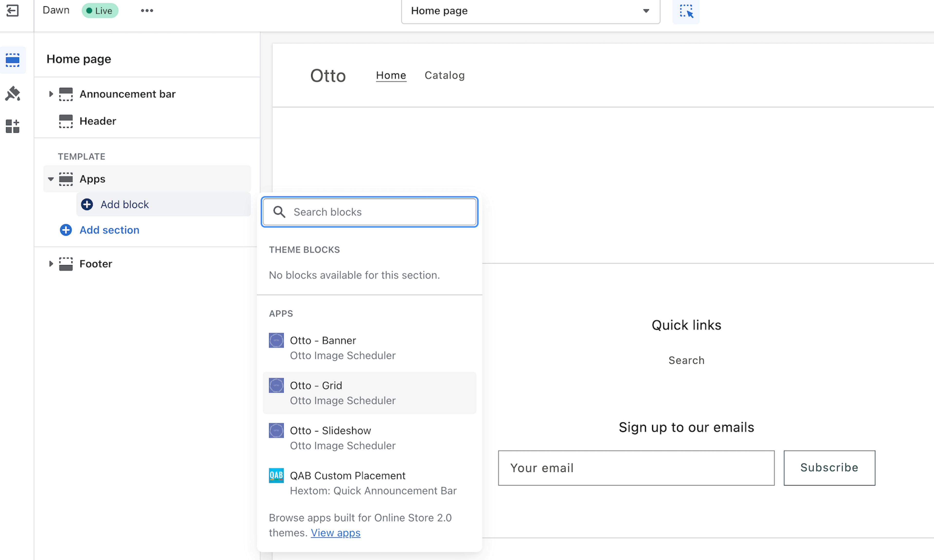Expand the Announcement bar section
The height and width of the screenshot is (560, 934).
coord(51,94)
